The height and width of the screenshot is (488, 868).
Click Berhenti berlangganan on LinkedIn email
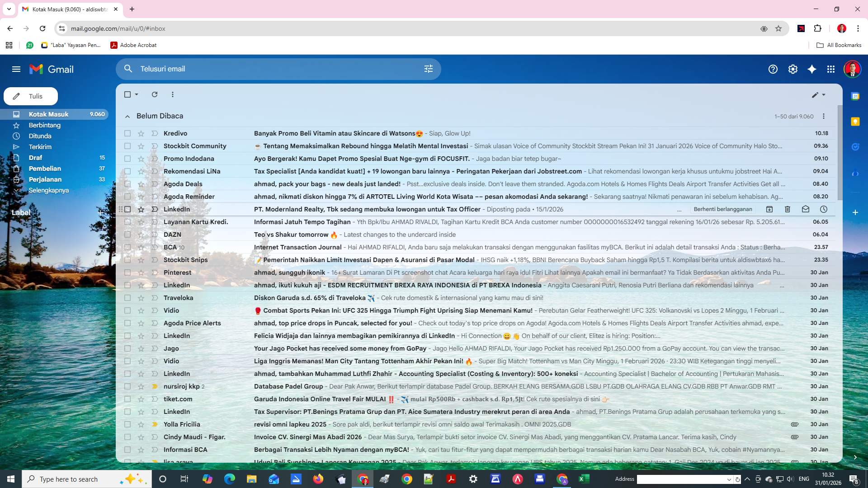[x=724, y=209]
